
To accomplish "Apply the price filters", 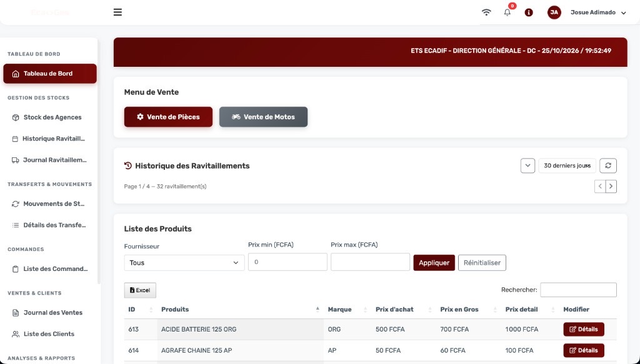I will 434,263.
